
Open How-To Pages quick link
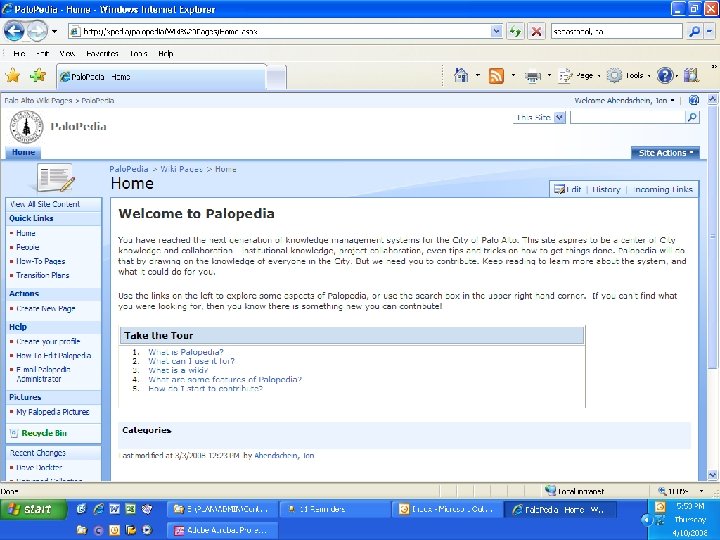coord(40,261)
